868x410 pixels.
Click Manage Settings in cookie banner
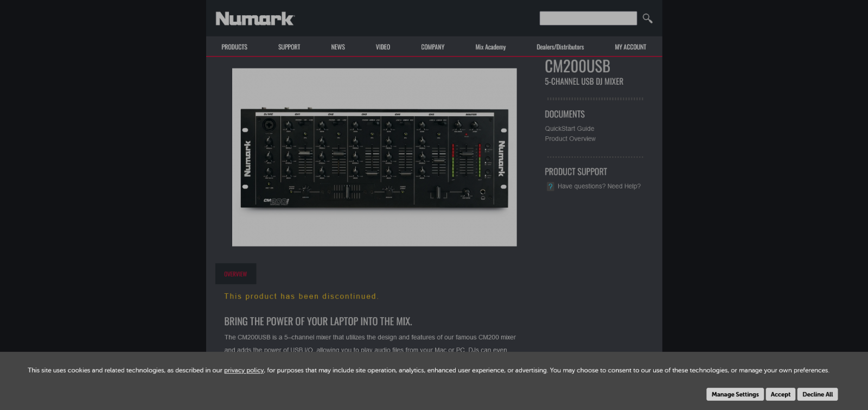click(x=735, y=394)
